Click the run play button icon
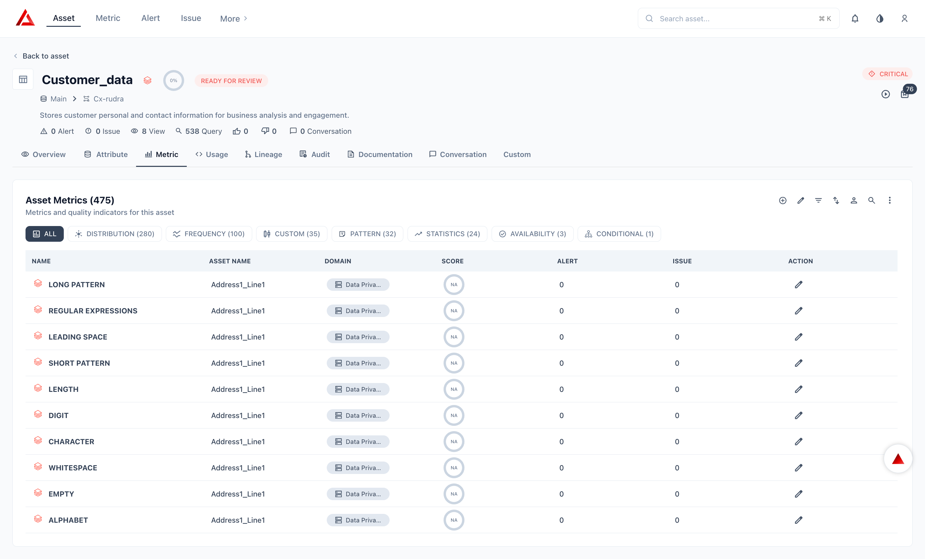Screen dimensions: 926x560 tap(886, 94)
